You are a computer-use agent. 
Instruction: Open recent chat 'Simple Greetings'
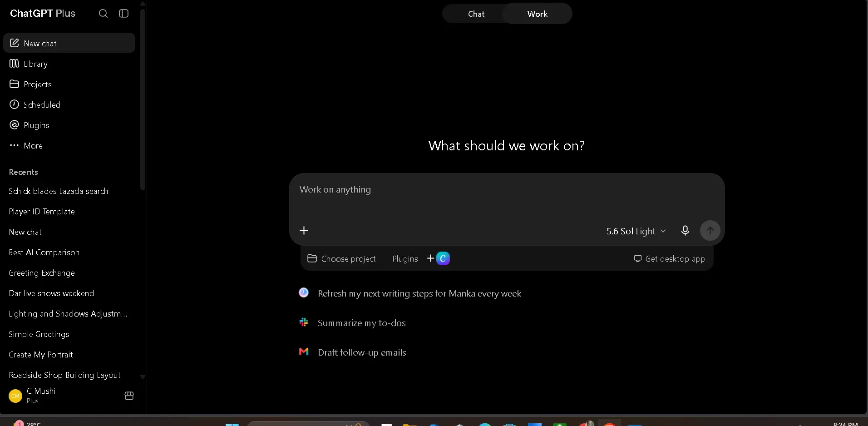click(69, 334)
